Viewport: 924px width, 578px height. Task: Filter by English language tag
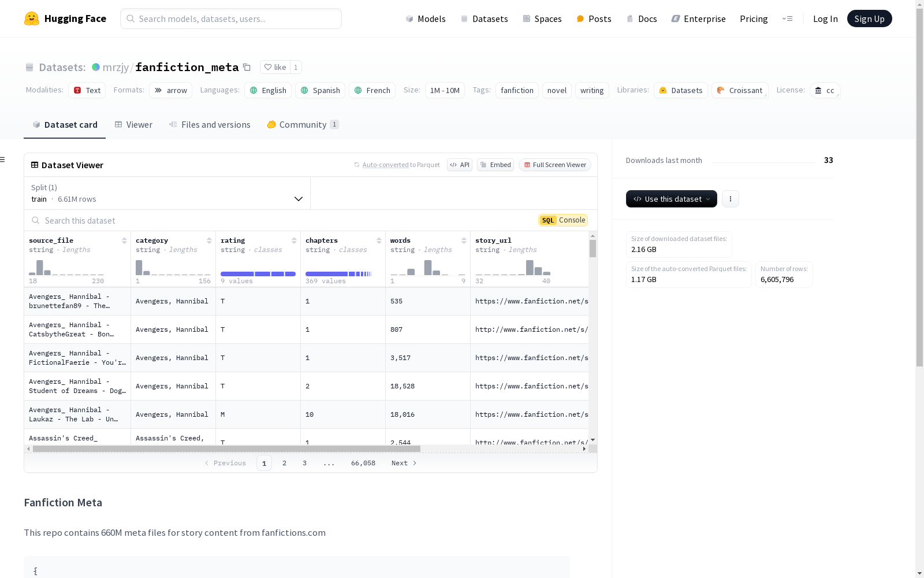point(268,90)
